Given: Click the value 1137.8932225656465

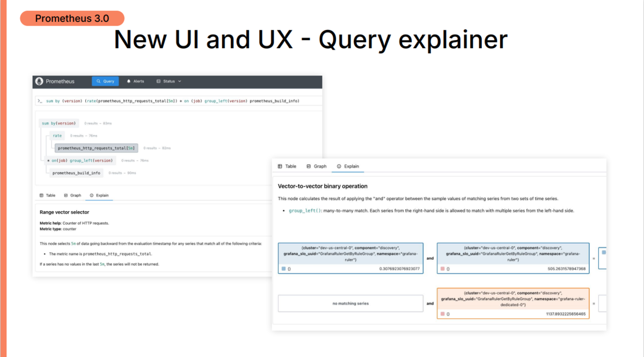Looking at the screenshot, I should (566, 314).
